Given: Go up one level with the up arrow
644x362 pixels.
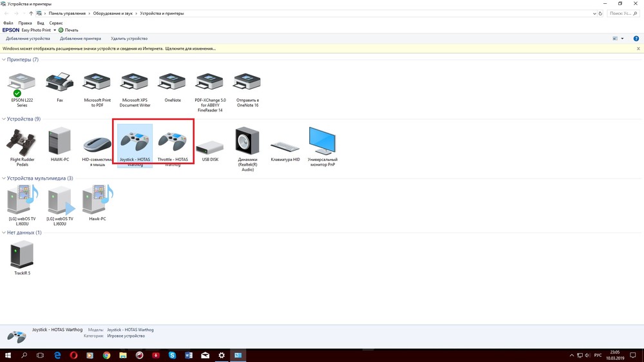Looking at the screenshot, I should pos(31,14).
